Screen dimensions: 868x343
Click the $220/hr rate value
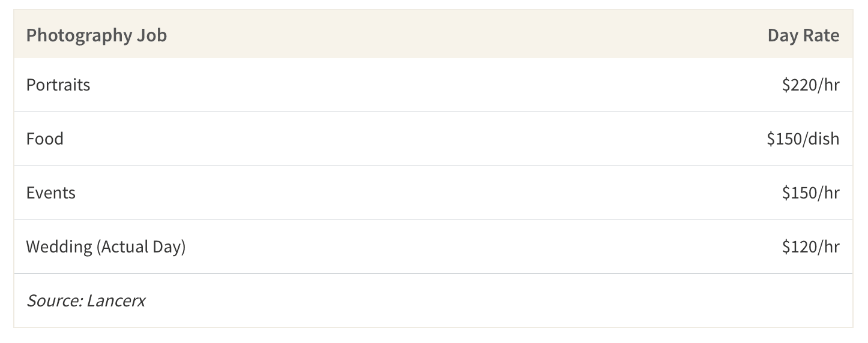tap(810, 85)
